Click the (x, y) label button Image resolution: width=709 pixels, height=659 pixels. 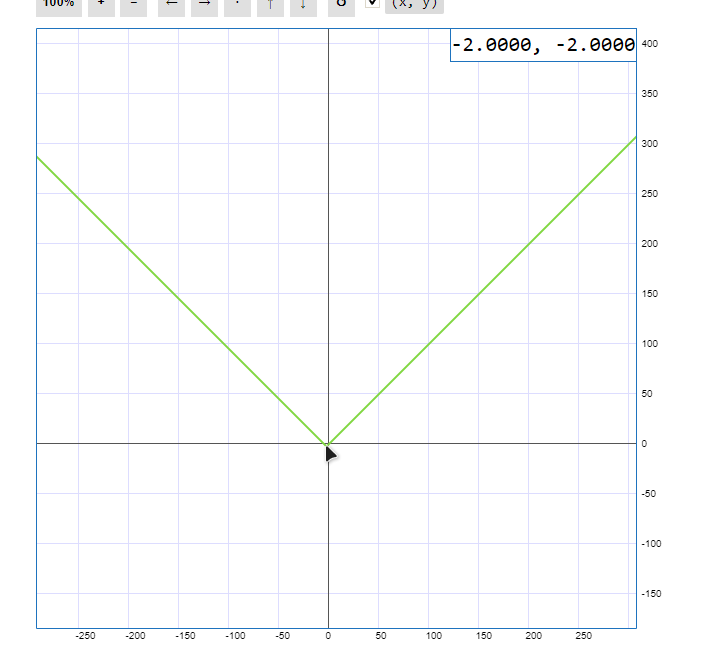(414, 5)
